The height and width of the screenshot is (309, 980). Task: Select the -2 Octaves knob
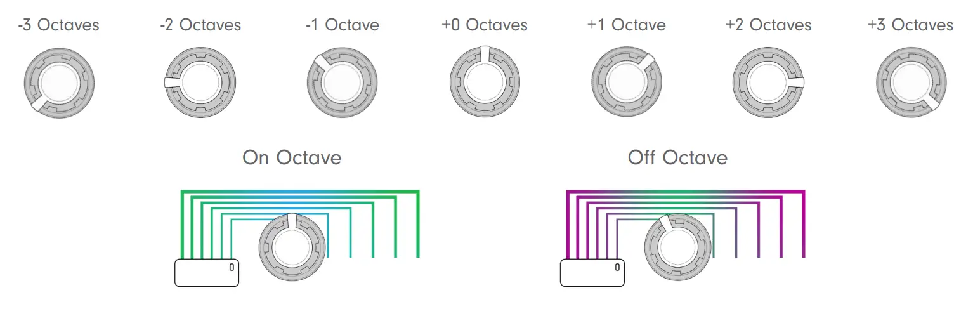click(x=200, y=83)
